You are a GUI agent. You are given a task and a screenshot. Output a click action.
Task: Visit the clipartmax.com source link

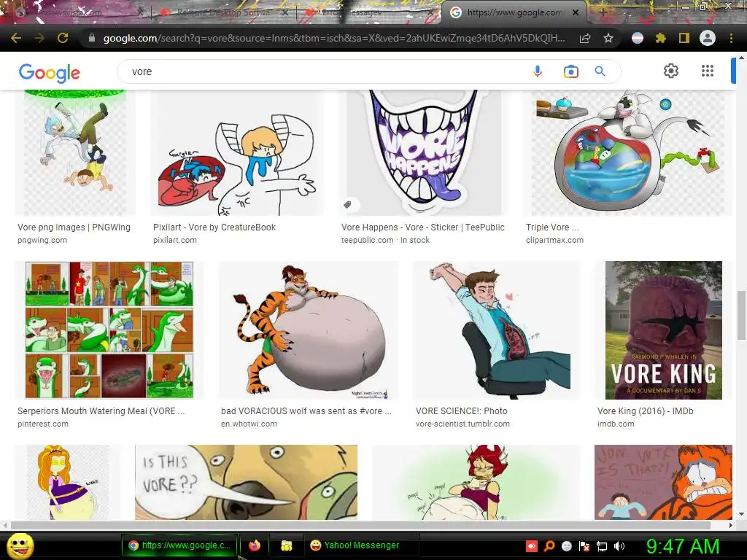point(554,240)
